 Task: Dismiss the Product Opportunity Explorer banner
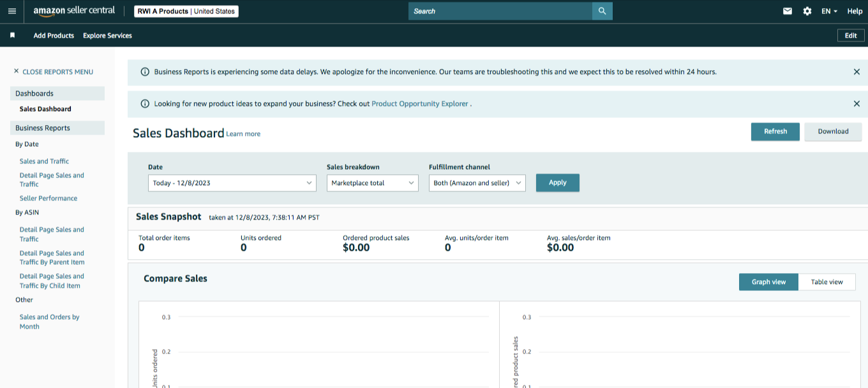click(857, 103)
